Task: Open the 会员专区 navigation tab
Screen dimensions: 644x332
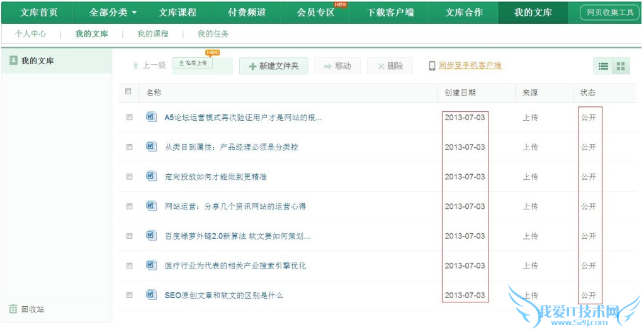Action: pos(315,13)
